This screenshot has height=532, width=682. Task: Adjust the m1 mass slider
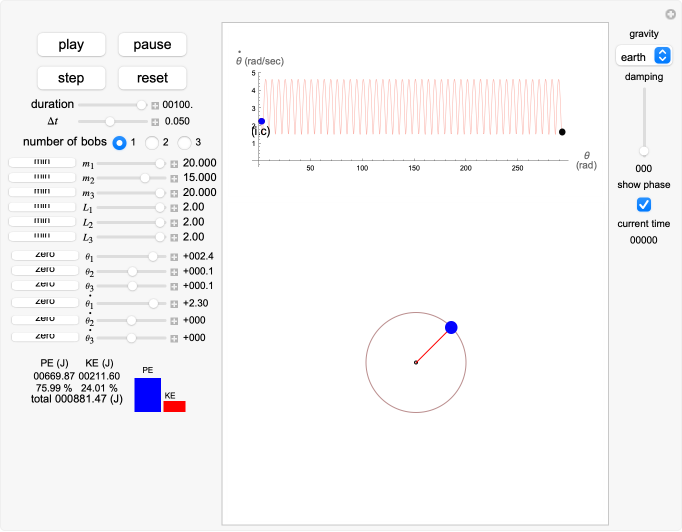click(131, 164)
